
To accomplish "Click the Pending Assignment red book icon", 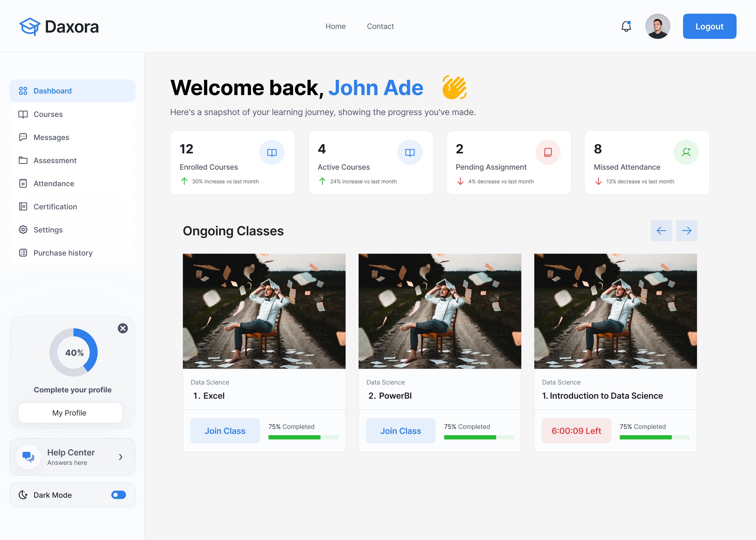I will [x=548, y=153].
